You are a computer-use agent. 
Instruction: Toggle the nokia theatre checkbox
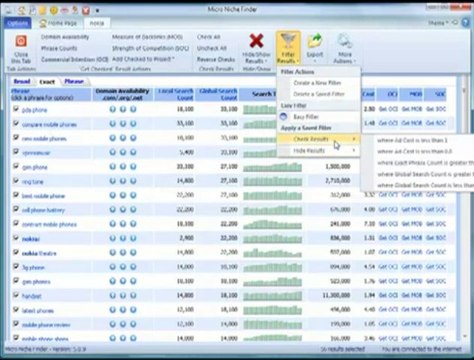[x=16, y=252]
